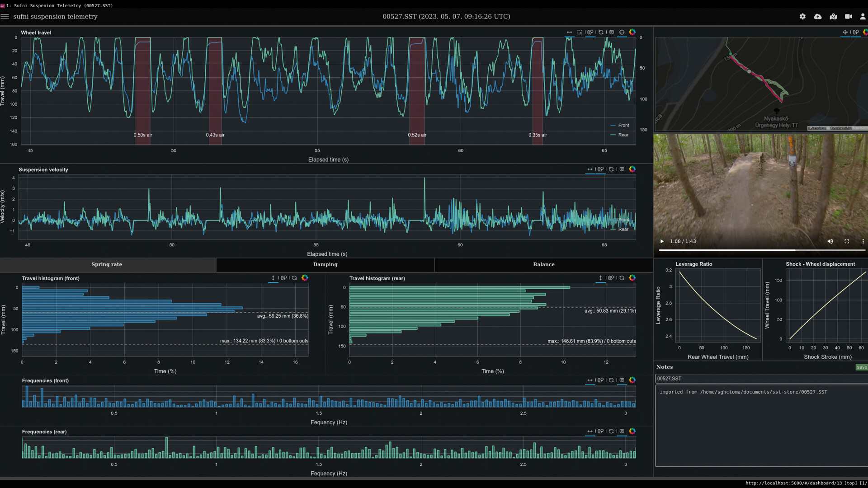Click the save button in Notes

click(861, 367)
